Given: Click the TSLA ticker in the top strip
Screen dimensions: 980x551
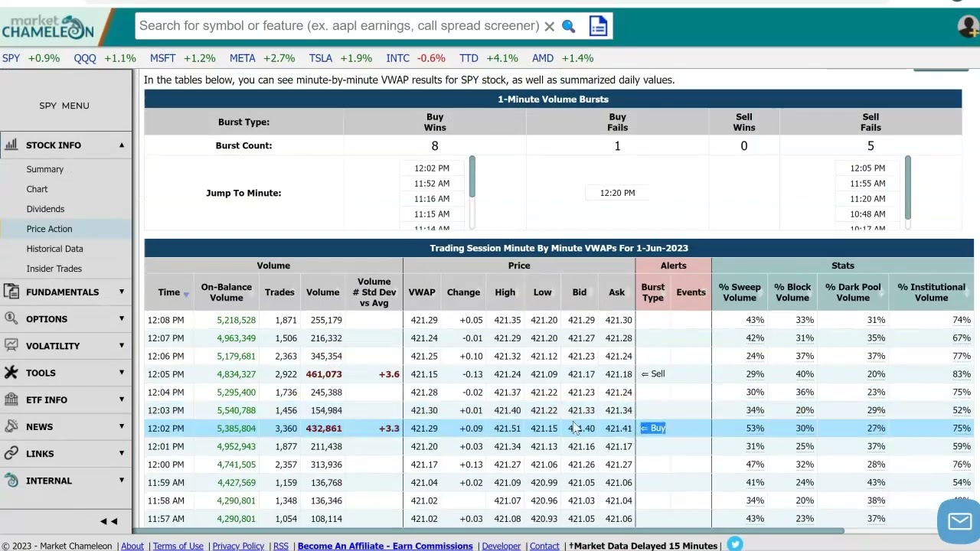Looking at the screenshot, I should coord(320,58).
